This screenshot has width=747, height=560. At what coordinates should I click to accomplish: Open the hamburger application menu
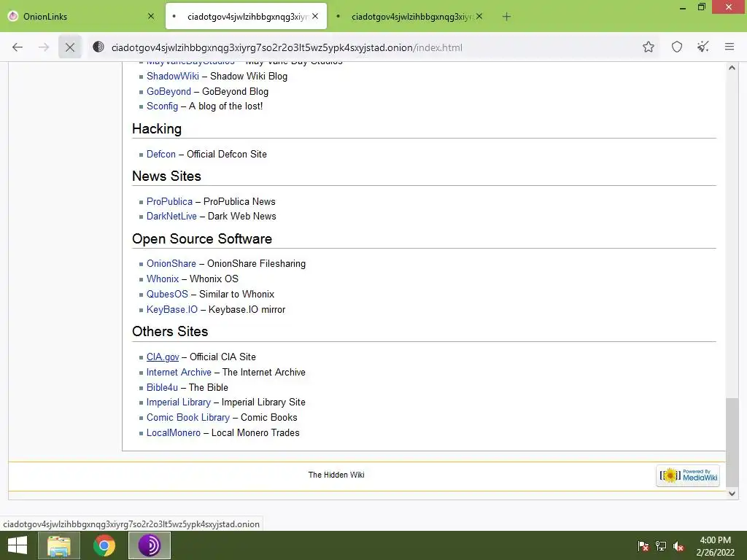point(729,47)
